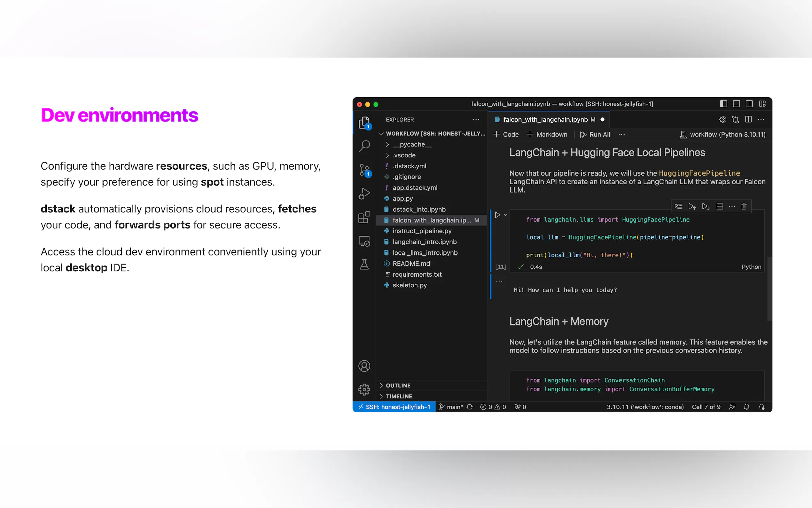Toggle the primary side bar layout button

pyautogui.click(x=723, y=104)
